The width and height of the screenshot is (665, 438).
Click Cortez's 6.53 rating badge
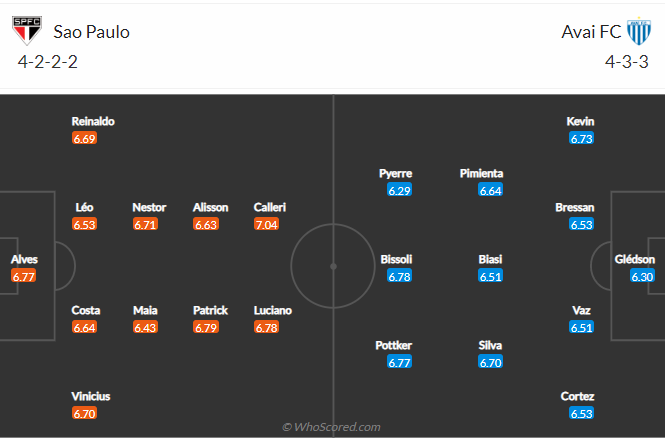click(581, 413)
